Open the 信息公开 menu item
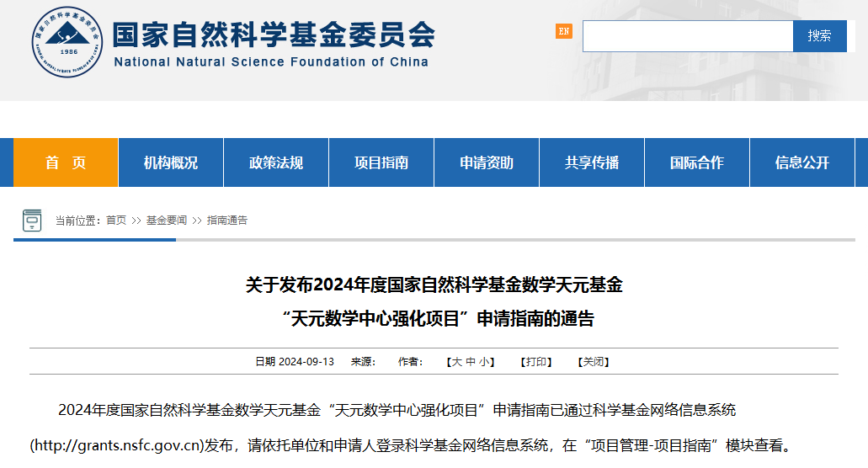Viewport: 868px width, 468px height. [802, 162]
